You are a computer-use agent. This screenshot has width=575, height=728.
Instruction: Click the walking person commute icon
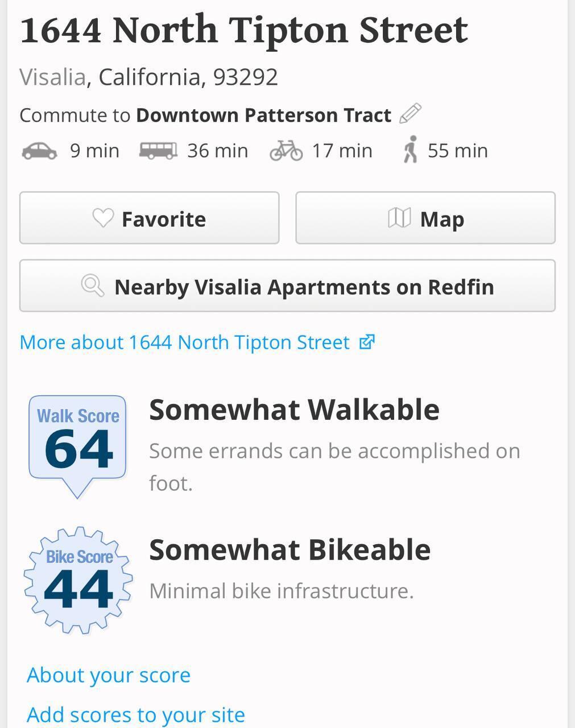coord(410,150)
